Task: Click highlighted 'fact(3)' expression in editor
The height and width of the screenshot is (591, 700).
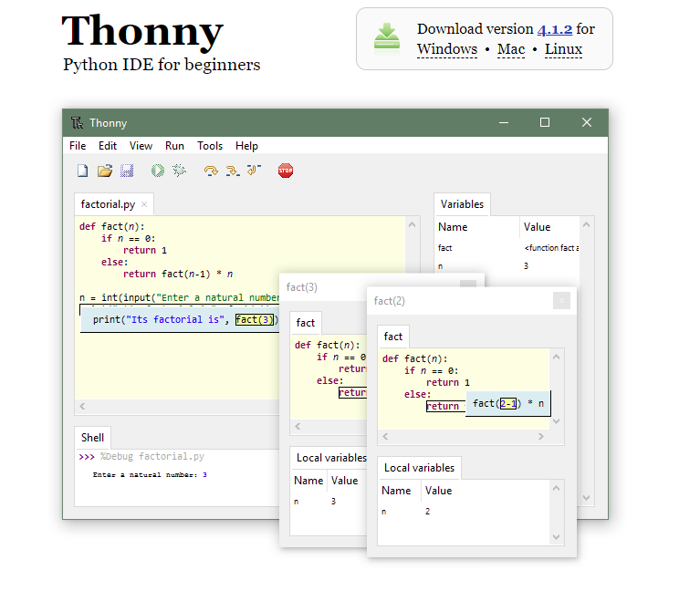Action: [254, 319]
